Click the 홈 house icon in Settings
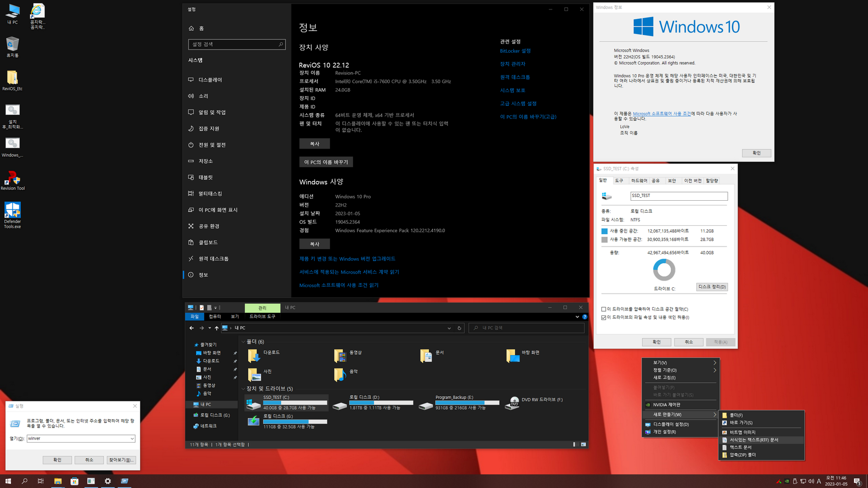 tap(191, 28)
